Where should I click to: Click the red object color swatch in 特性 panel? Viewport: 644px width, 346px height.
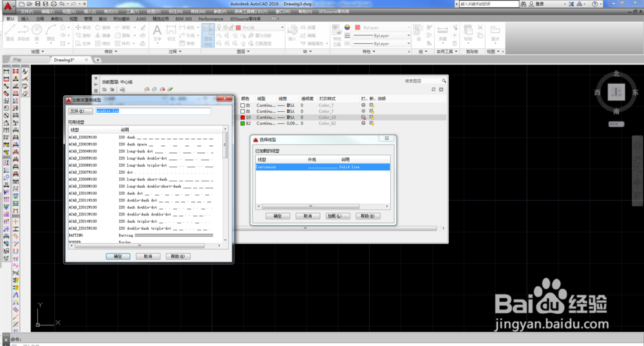[357, 28]
